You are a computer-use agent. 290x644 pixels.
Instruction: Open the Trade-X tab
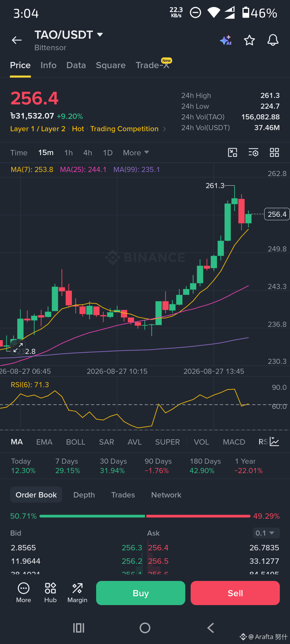point(153,65)
